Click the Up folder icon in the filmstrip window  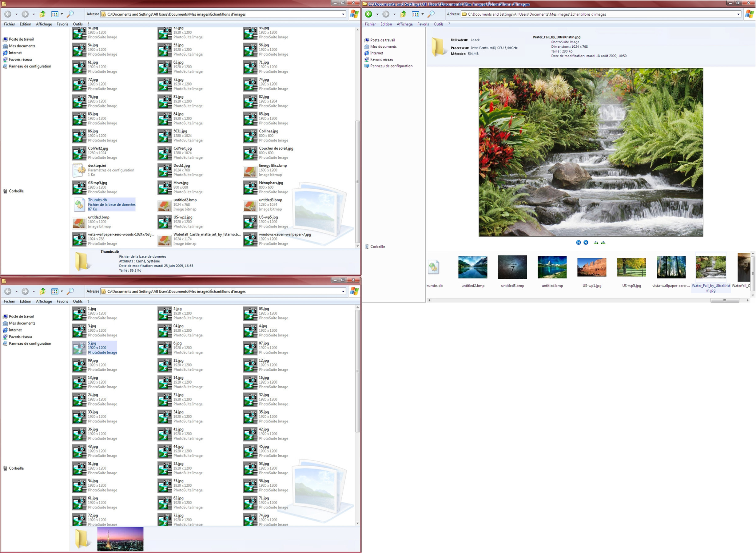pos(403,14)
